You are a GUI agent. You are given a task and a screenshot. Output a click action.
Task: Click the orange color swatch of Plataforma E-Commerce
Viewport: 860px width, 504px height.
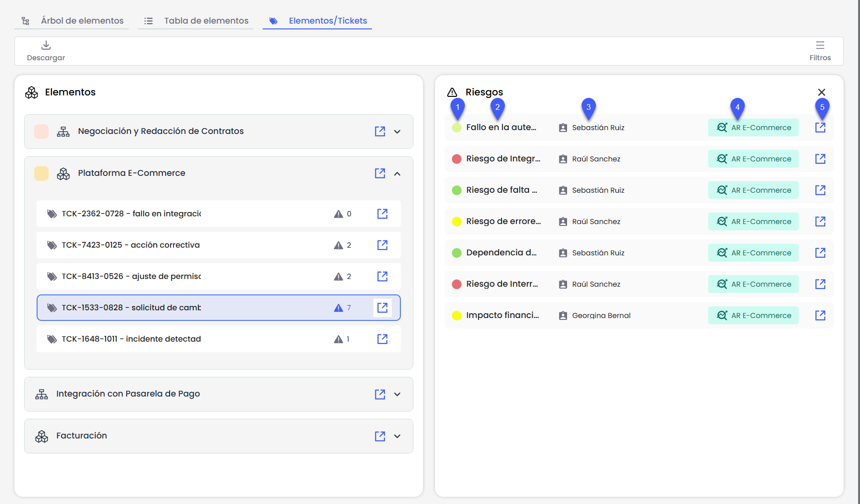pyautogui.click(x=41, y=173)
